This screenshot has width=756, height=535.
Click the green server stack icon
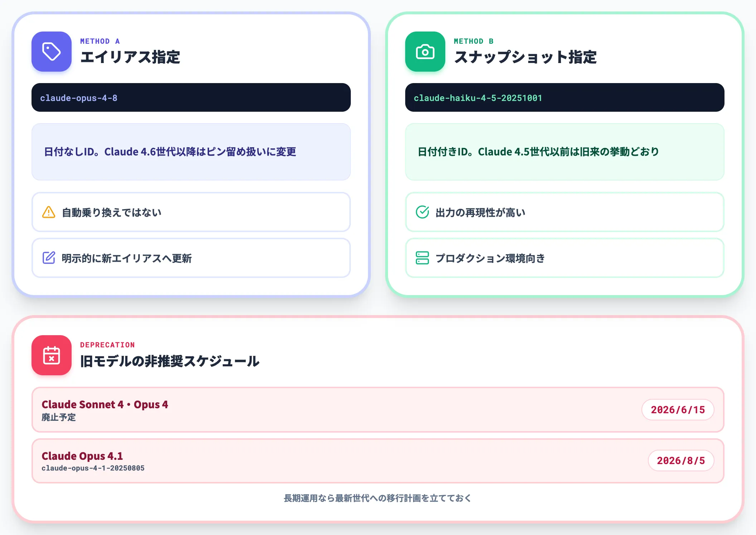click(x=422, y=258)
